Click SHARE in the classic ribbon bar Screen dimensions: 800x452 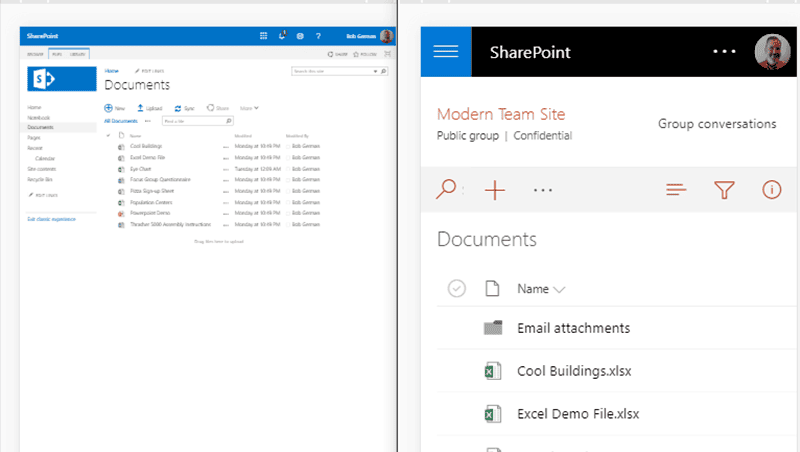point(338,54)
